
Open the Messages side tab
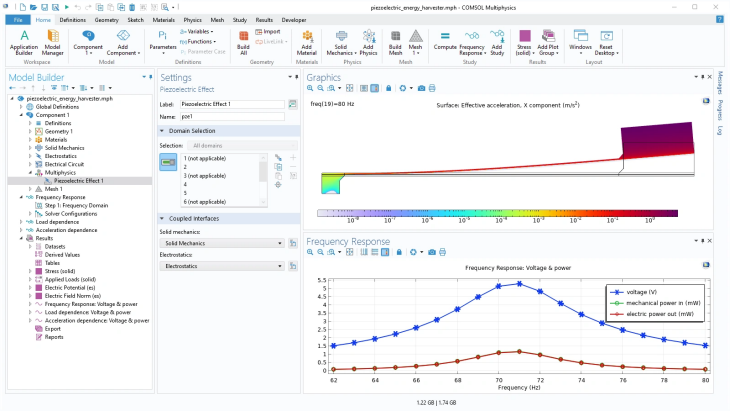coord(720,82)
